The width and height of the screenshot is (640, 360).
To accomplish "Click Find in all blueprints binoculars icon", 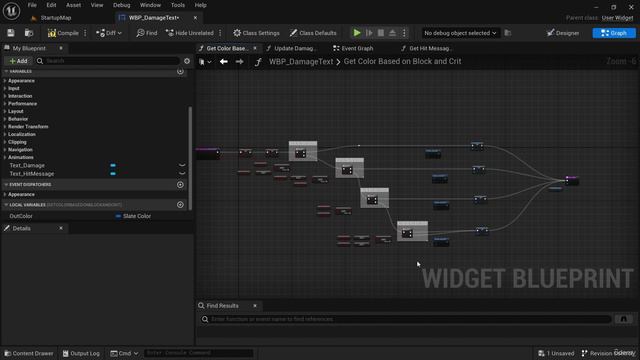I will (x=624, y=319).
